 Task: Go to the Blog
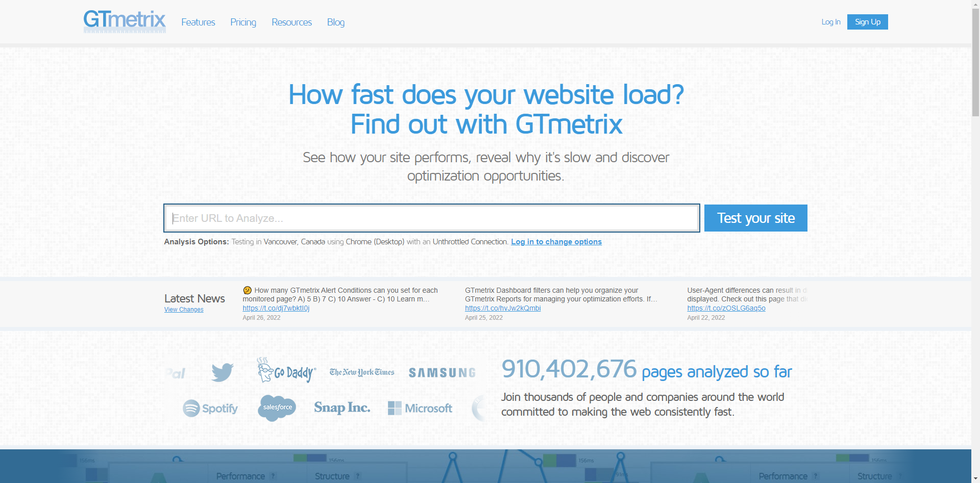point(336,22)
